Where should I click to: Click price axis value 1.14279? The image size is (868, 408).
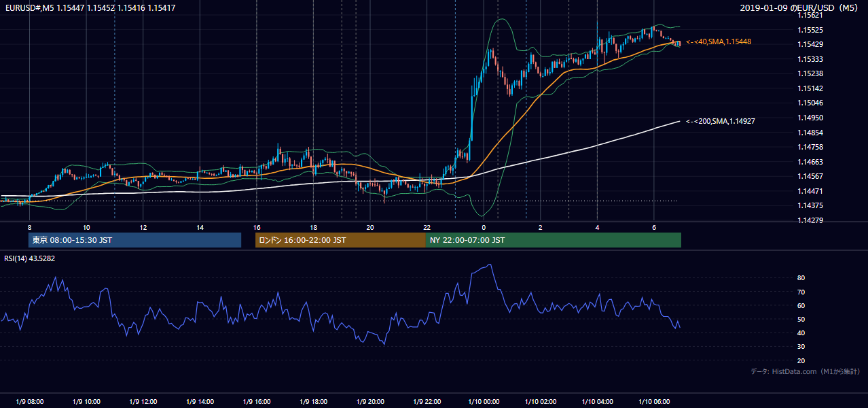(x=810, y=220)
